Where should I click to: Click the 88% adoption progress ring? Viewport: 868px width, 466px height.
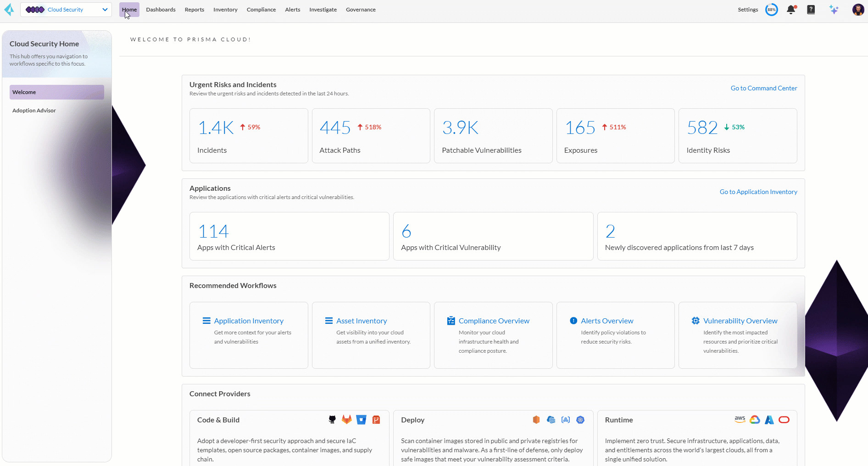click(772, 10)
